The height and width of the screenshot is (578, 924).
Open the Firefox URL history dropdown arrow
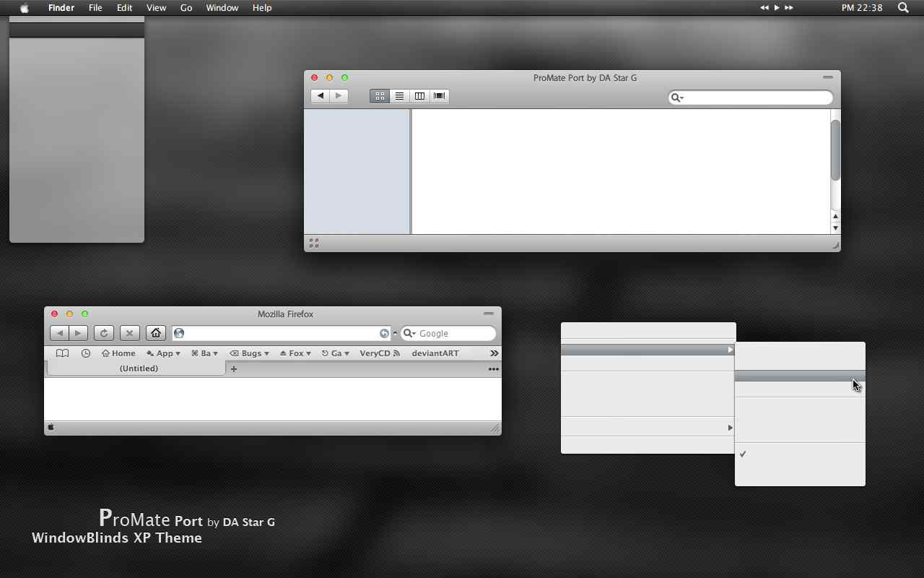click(x=395, y=334)
